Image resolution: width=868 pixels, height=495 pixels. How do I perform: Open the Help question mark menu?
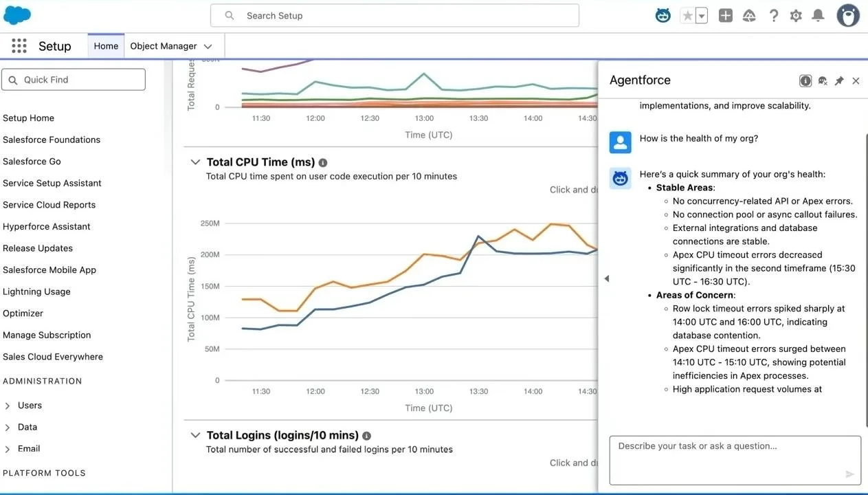[773, 16]
